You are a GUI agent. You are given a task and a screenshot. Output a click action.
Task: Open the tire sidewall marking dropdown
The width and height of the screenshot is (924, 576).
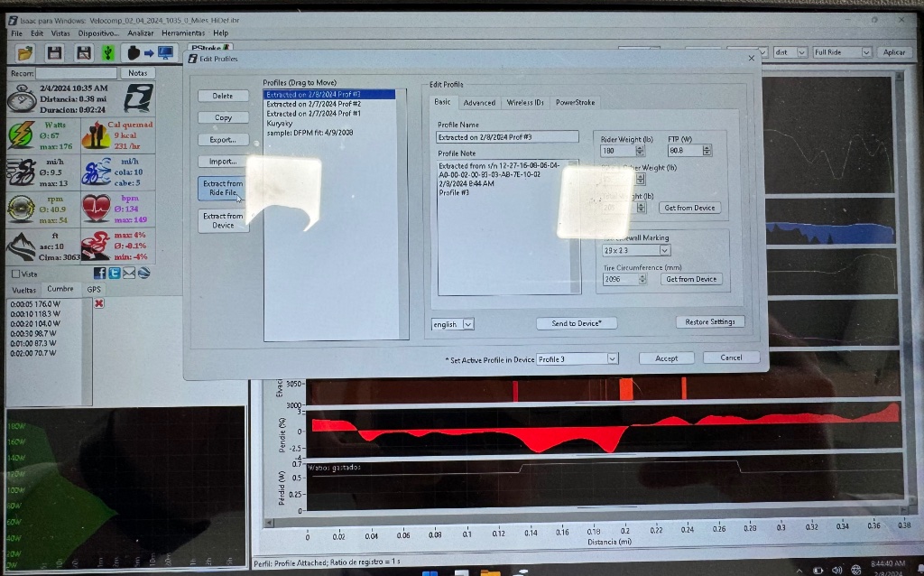[x=636, y=250]
